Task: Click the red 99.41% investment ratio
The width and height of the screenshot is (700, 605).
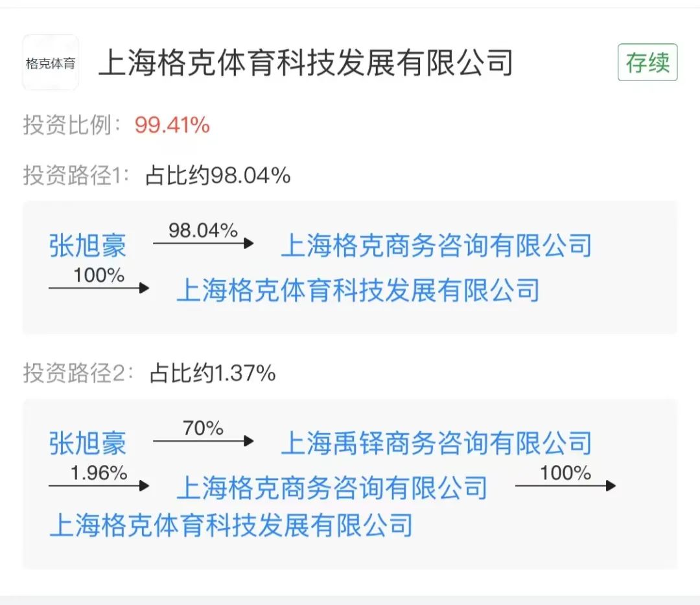Action: pos(172,125)
